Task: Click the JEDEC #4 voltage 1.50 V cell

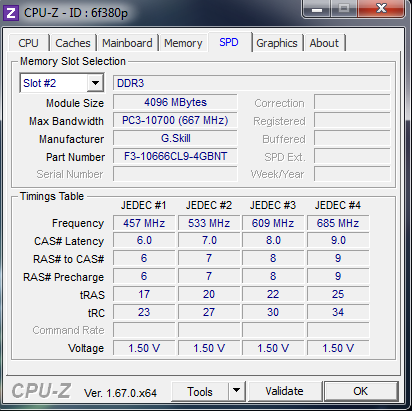Action: (338, 348)
